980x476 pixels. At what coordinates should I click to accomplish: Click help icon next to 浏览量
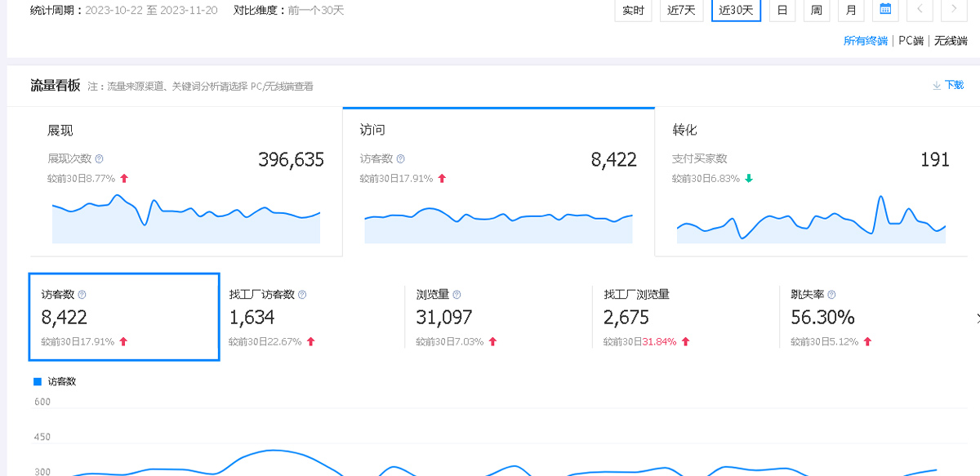(457, 295)
